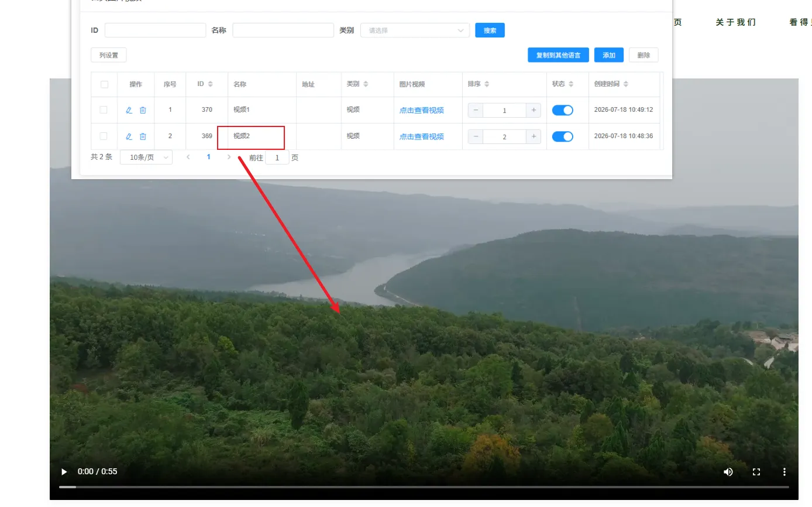Image resolution: width=812 pixels, height=507 pixels.
Task: Click timestamp 2026-07-18 10:49:12
Action: pos(624,109)
